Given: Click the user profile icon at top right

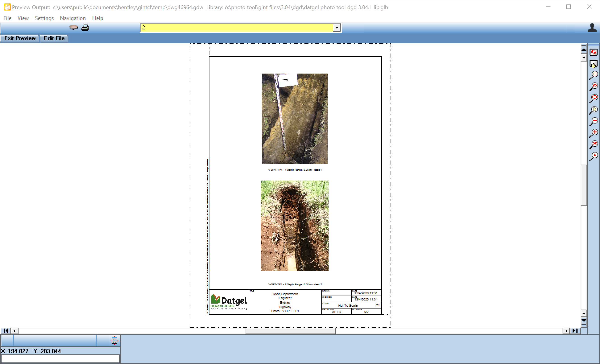Looking at the screenshot, I should click(593, 27).
